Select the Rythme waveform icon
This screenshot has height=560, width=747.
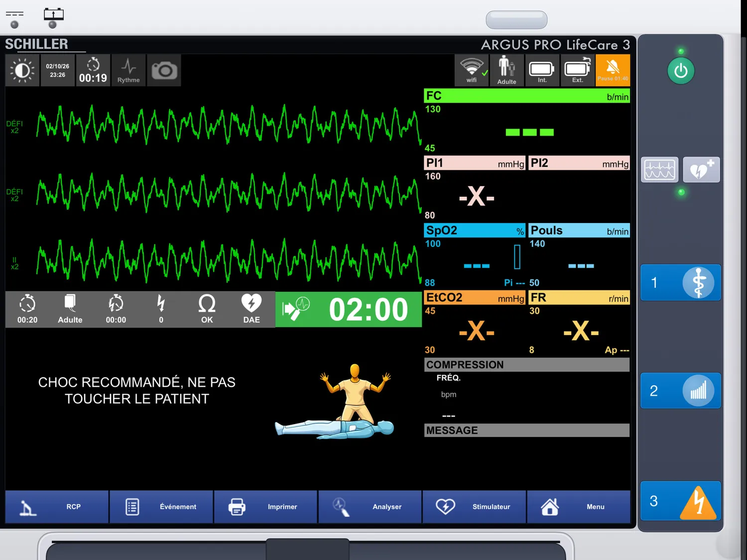tap(128, 71)
